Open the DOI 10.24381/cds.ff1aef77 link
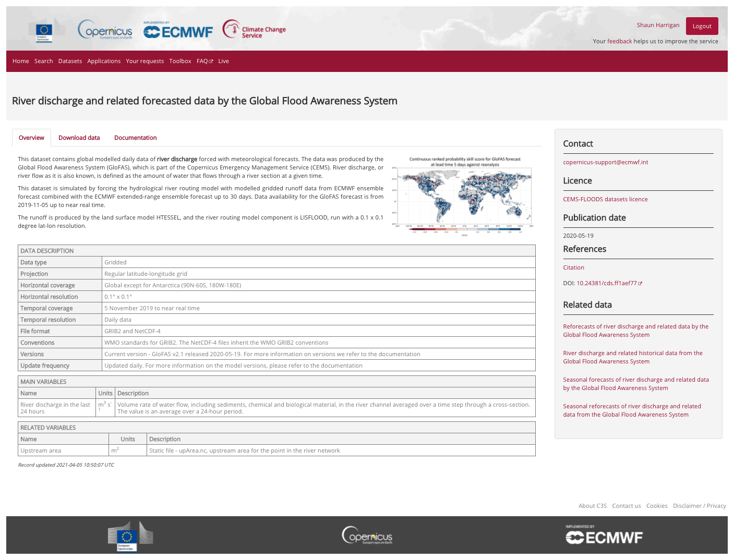Screen dimensions: 734x560 [609, 283]
